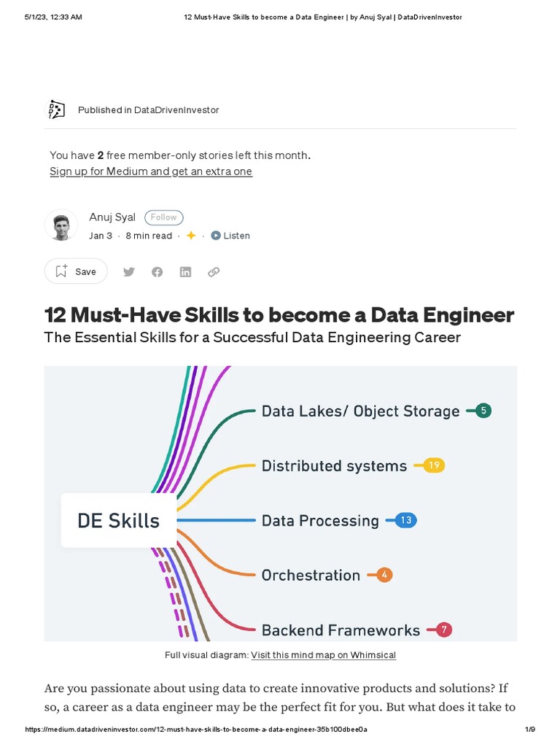
Task: Expand the Orchestration node badge 4
Action: pyautogui.click(x=385, y=575)
